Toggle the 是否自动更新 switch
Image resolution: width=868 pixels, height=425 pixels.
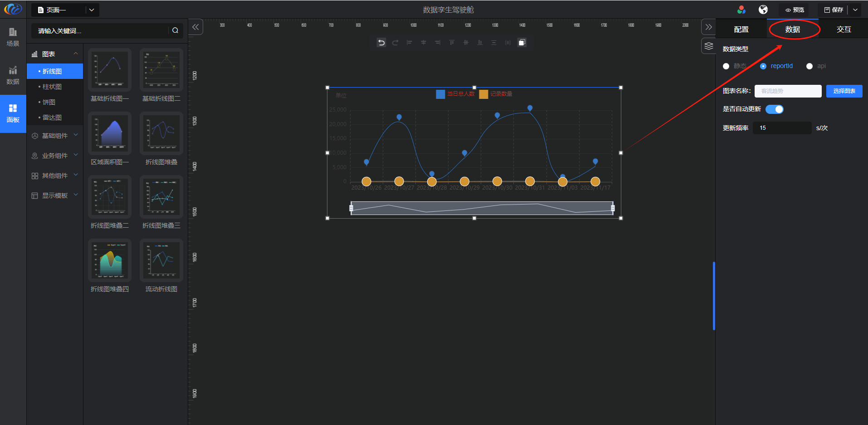tap(775, 109)
